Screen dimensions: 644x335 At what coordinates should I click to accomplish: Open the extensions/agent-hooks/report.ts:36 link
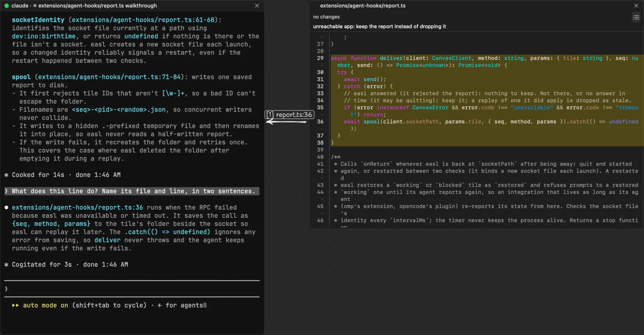[x=77, y=207]
